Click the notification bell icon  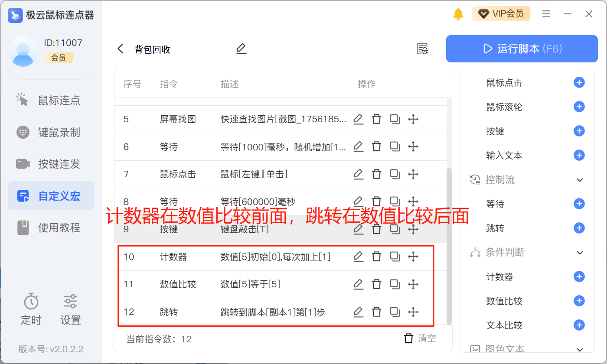(458, 14)
